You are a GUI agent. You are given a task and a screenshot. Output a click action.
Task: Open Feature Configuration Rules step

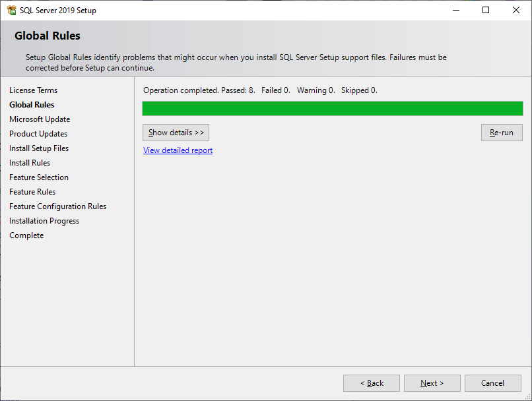[57, 206]
